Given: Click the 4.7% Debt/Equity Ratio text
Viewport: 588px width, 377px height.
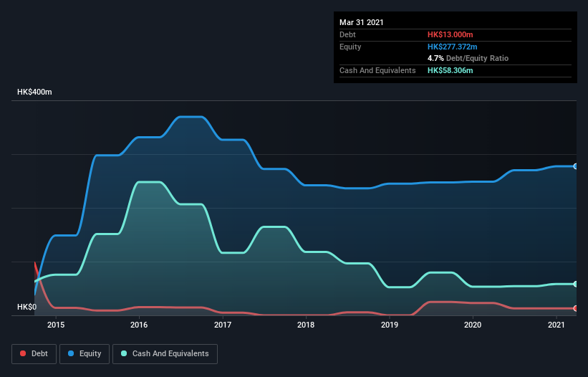Looking at the screenshot, I should point(468,59).
